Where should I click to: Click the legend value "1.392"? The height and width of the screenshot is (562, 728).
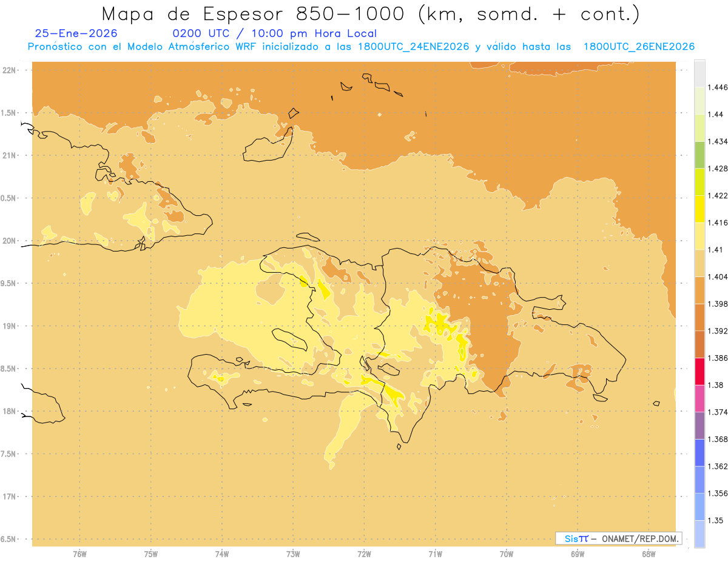(x=719, y=331)
